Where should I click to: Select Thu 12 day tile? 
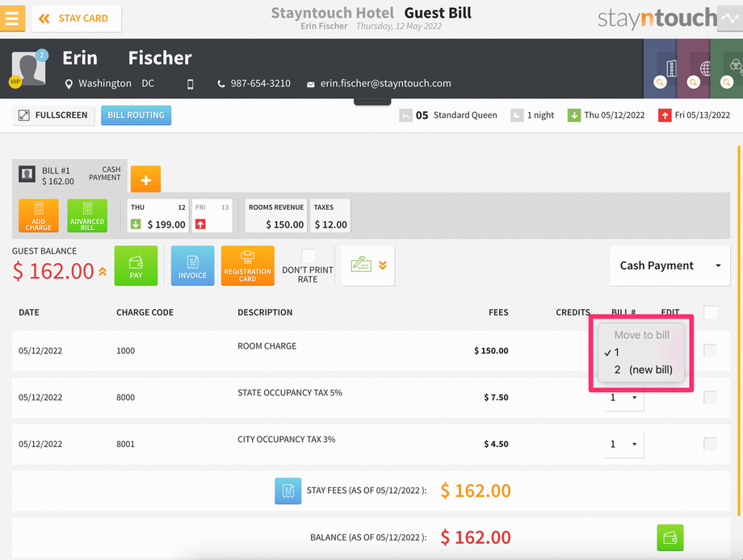point(157,216)
